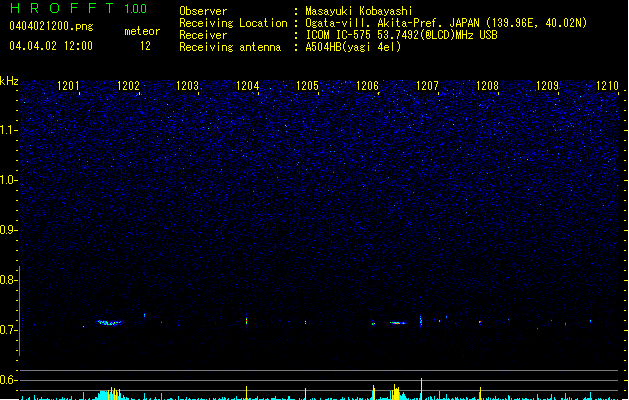Click the 0.9 kHz axis label
629x400 pixels.
(8, 230)
